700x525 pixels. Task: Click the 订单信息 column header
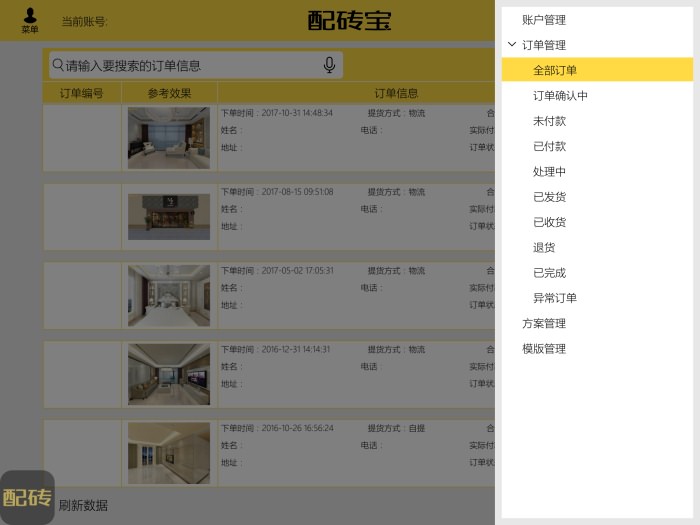(396, 93)
